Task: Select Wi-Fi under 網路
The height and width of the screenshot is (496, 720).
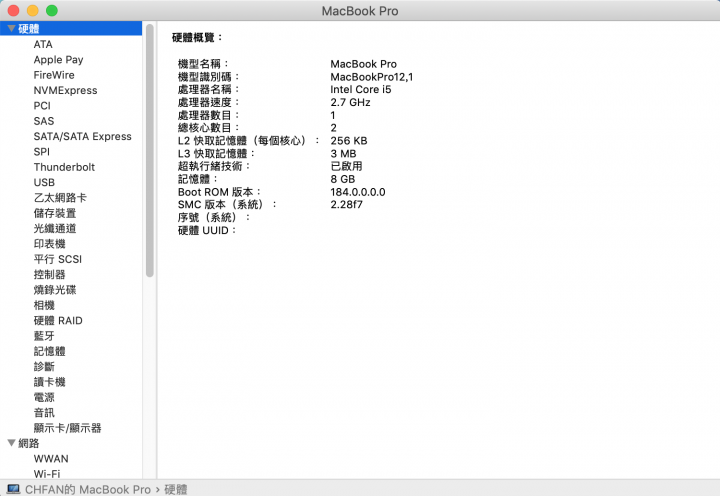Action: click(x=47, y=473)
